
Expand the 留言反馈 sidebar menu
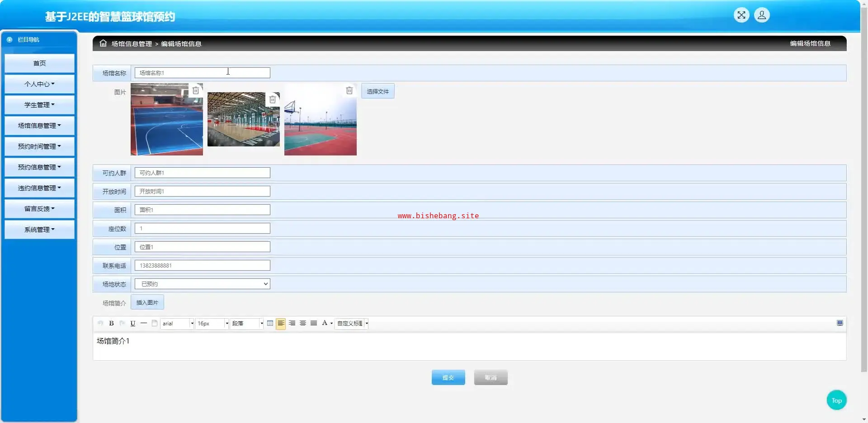pos(40,209)
